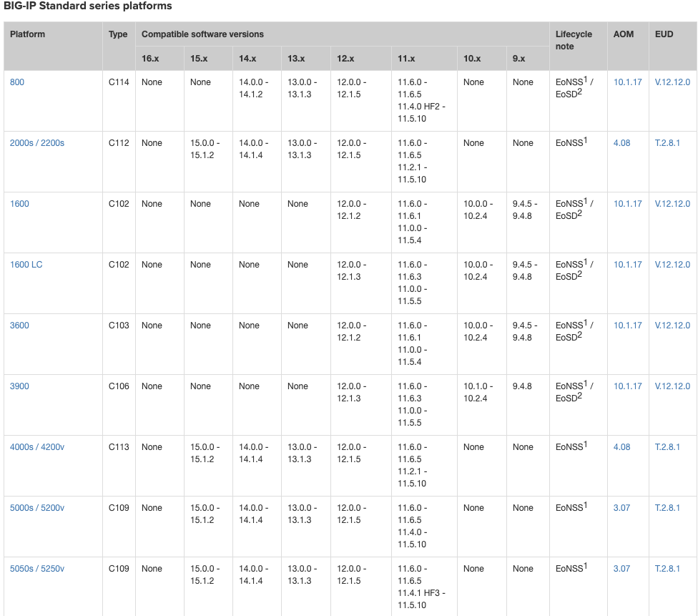This screenshot has height=616, width=698.
Task: Click the Lifecycle note column header
Action: [579, 46]
